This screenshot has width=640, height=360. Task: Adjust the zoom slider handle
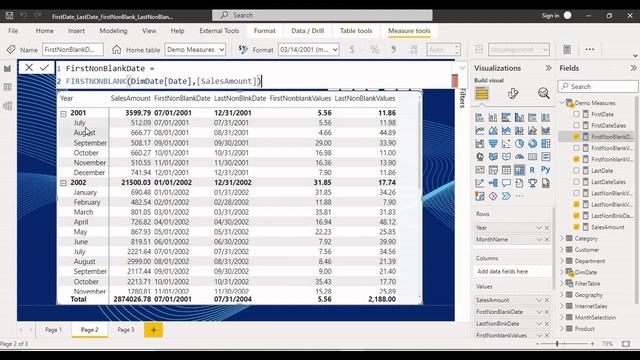557,344
